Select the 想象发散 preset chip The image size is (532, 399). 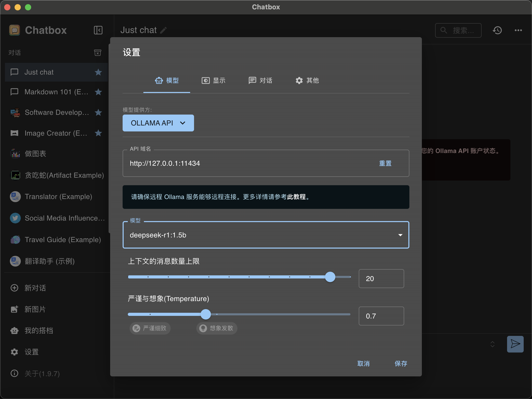[x=217, y=328]
